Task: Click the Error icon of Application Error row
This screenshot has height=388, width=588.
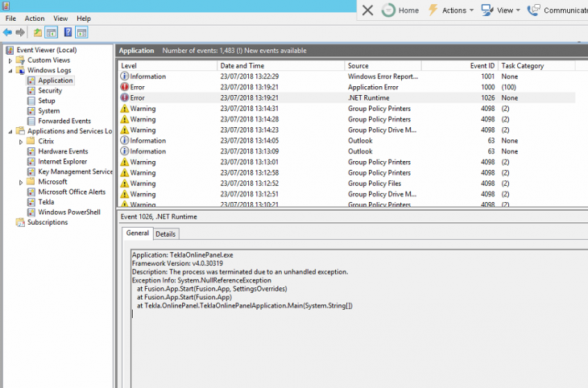Action: (x=124, y=87)
